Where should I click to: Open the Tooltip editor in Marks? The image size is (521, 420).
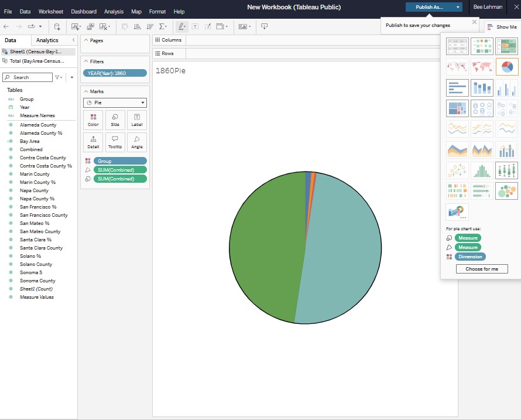(115, 142)
